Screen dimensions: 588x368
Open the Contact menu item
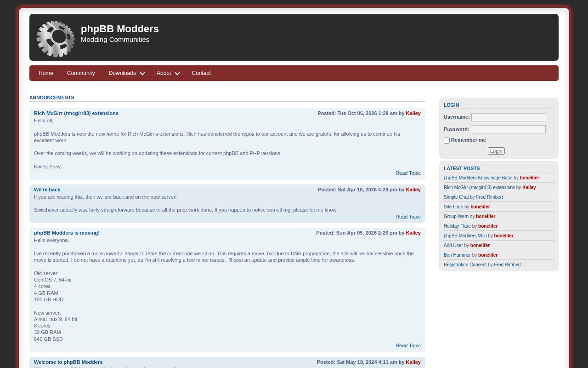[201, 73]
